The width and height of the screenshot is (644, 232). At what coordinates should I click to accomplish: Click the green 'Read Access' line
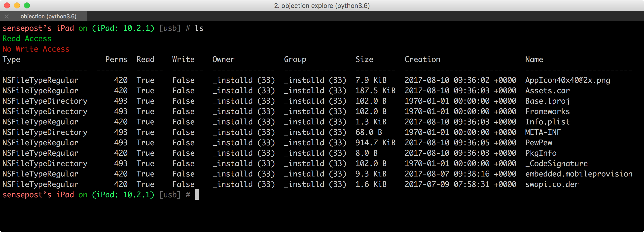click(27, 39)
